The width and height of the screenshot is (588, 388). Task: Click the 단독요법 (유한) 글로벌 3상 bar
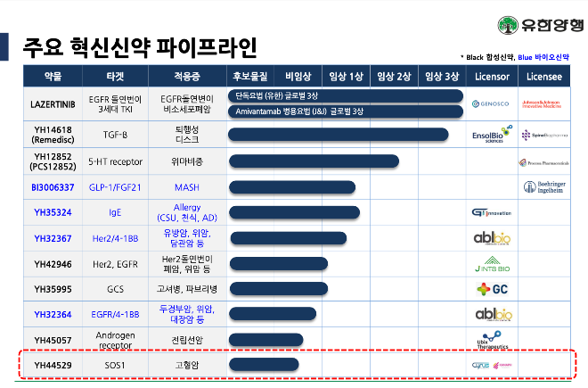[x=346, y=95]
